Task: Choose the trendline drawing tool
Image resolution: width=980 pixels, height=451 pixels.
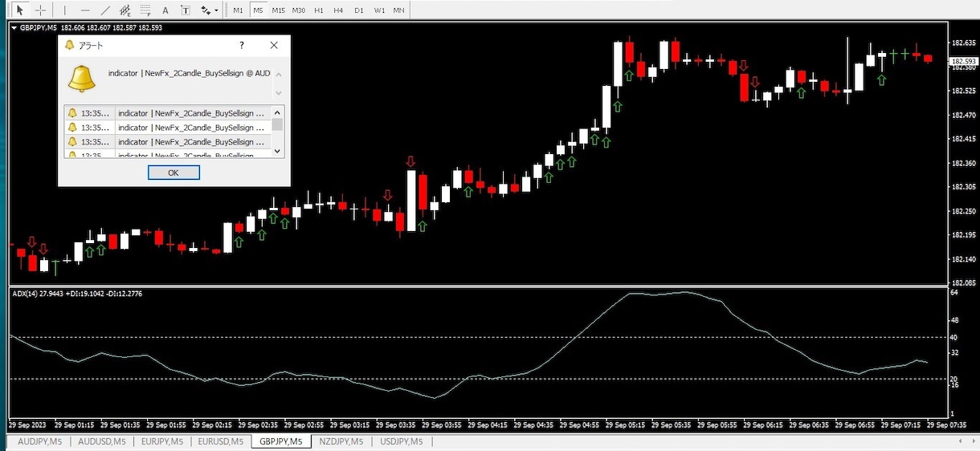Action: 105,10
